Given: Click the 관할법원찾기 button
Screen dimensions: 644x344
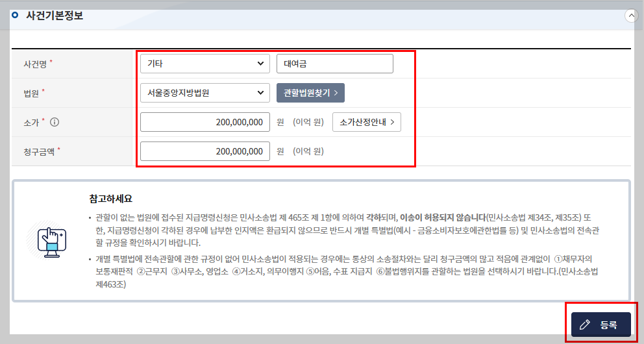Looking at the screenshot, I should click(x=310, y=93).
